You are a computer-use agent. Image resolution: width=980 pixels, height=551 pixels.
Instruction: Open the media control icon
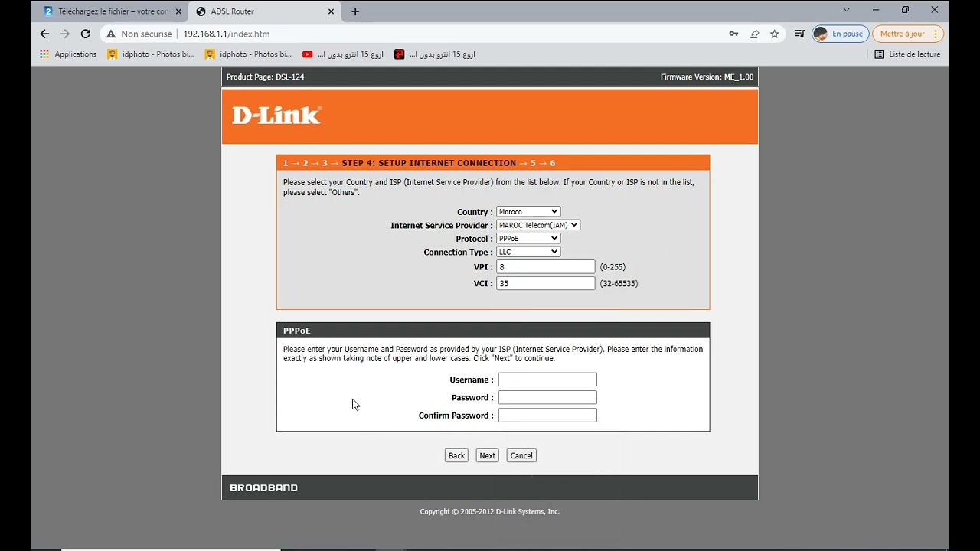(x=799, y=34)
